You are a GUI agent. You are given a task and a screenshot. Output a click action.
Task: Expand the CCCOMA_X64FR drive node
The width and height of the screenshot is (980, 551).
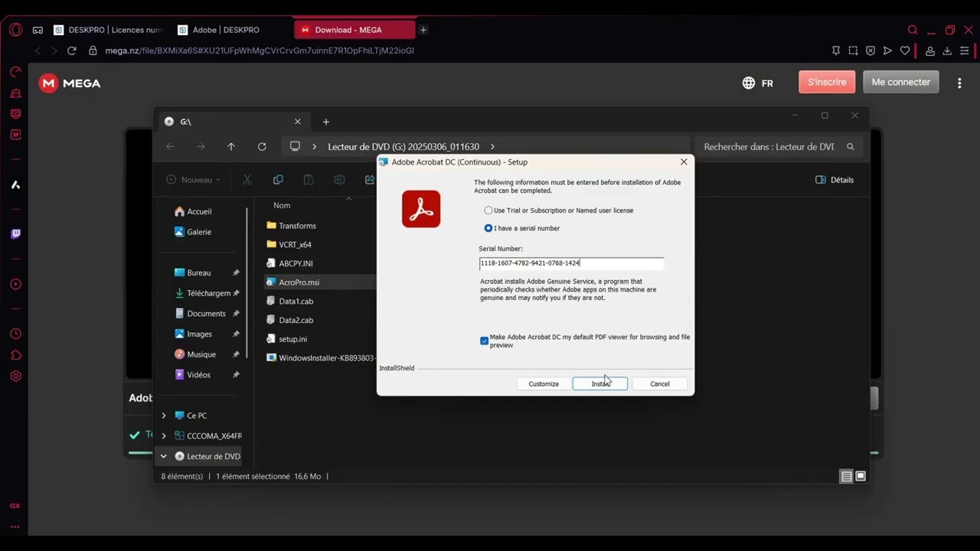[x=163, y=436]
